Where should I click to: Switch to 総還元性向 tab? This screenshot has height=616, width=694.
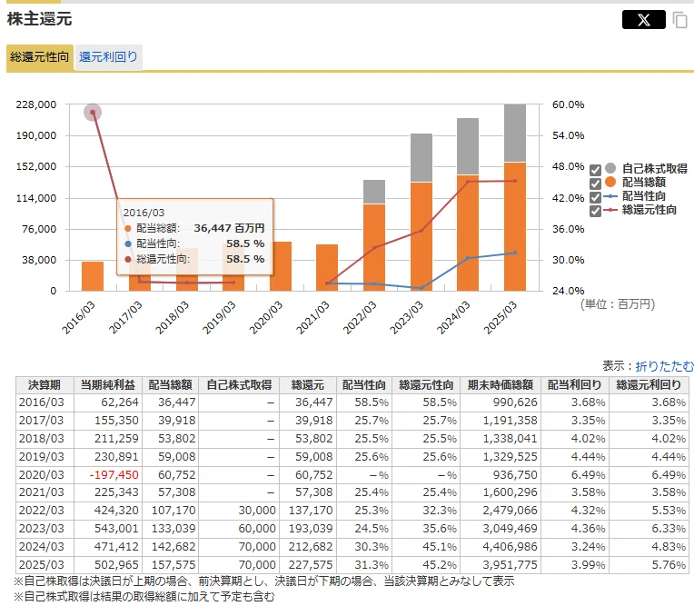(x=39, y=57)
